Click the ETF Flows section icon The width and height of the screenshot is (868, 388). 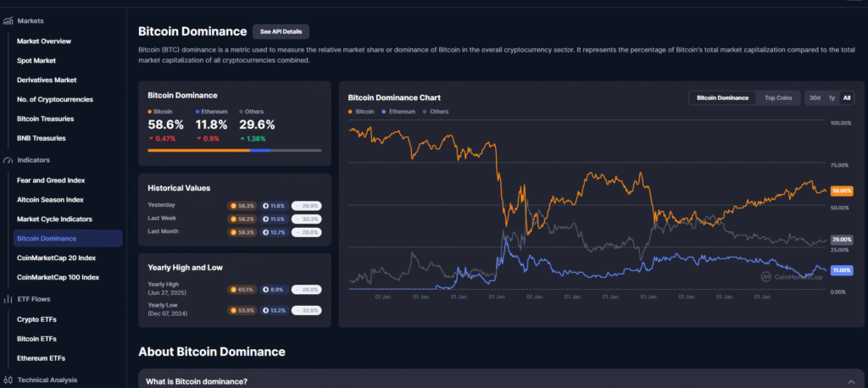click(x=6, y=298)
